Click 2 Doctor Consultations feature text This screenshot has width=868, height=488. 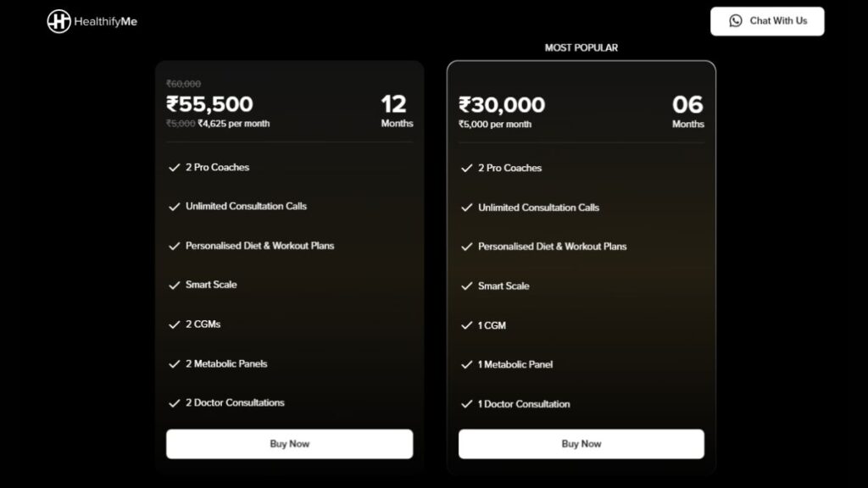pyautogui.click(x=236, y=402)
